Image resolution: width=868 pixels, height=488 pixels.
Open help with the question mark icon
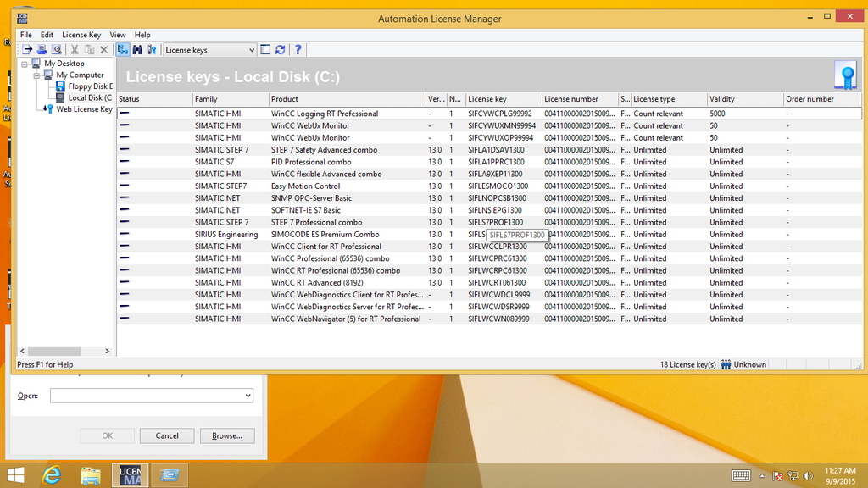pyautogui.click(x=298, y=50)
